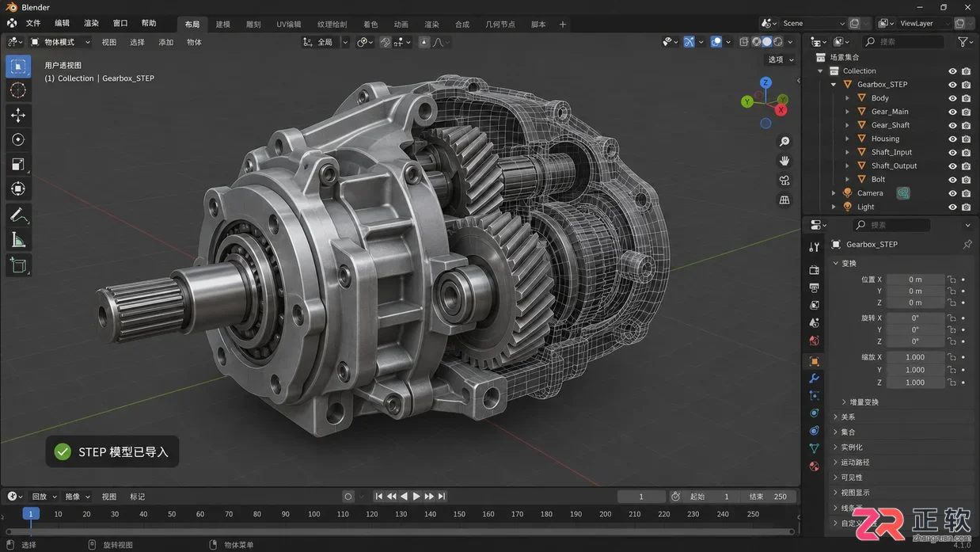980x552 pixels.
Task: Open the Tool properties tab
Action: click(x=814, y=248)
